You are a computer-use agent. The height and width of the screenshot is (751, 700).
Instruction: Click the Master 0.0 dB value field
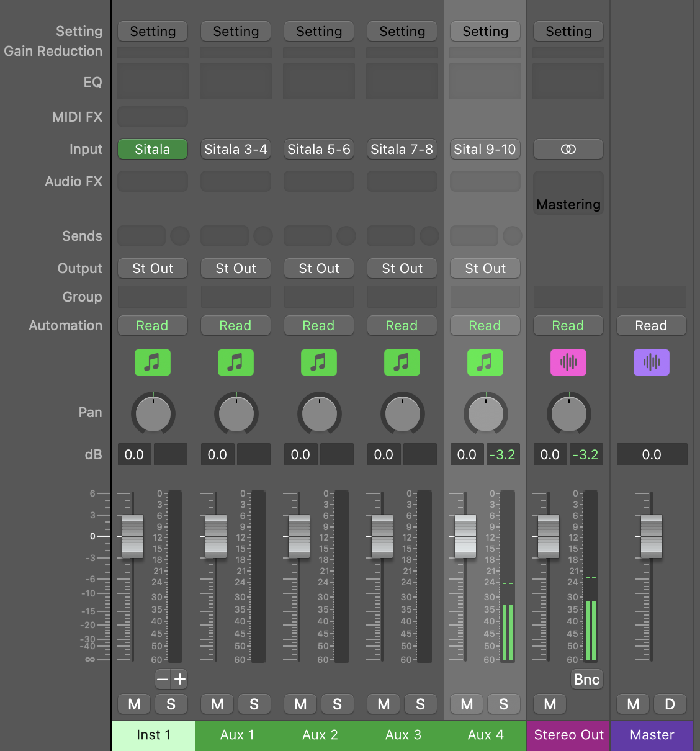pos(652,454)
